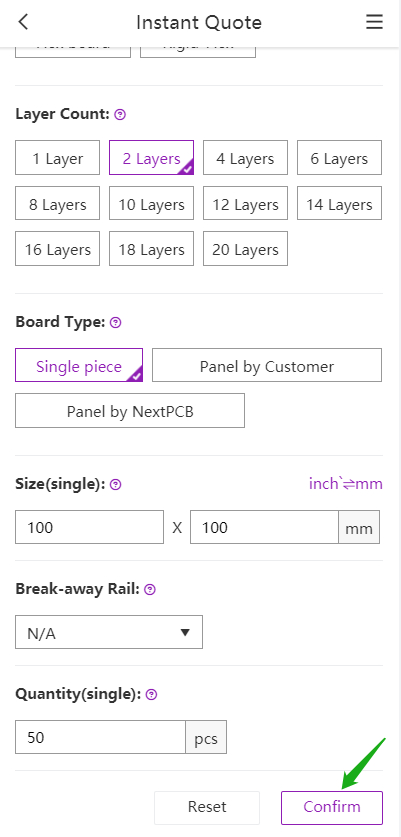Image resolution: width=401 pixels, height=837 pixels.
Task: Go back using the header arrow
Action: (23, 22)
